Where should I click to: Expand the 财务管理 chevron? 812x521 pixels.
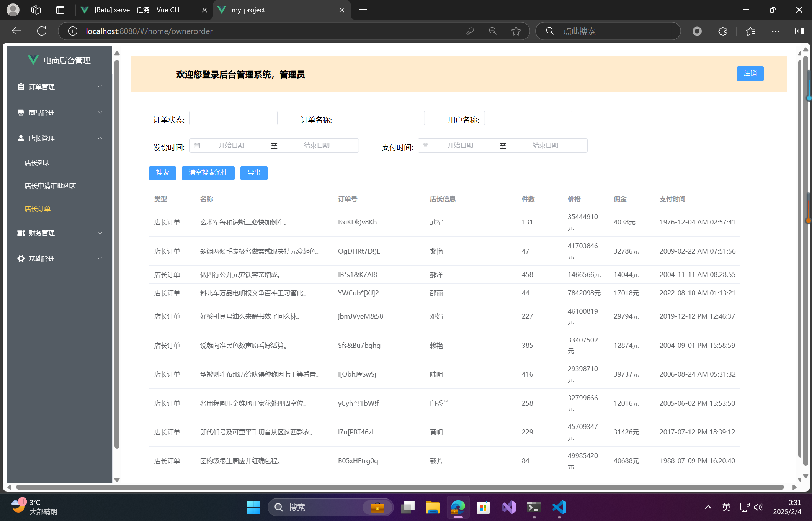(100, 233)
